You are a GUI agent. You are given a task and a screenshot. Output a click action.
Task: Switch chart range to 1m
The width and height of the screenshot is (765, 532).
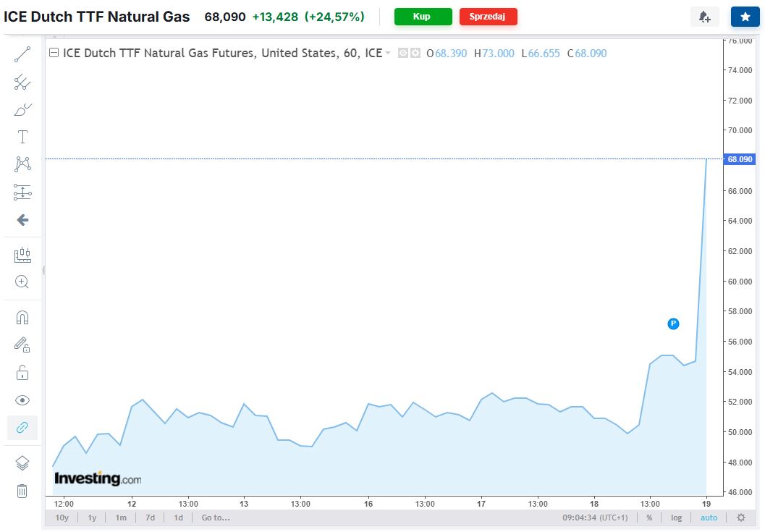click(x=121, y=518)
